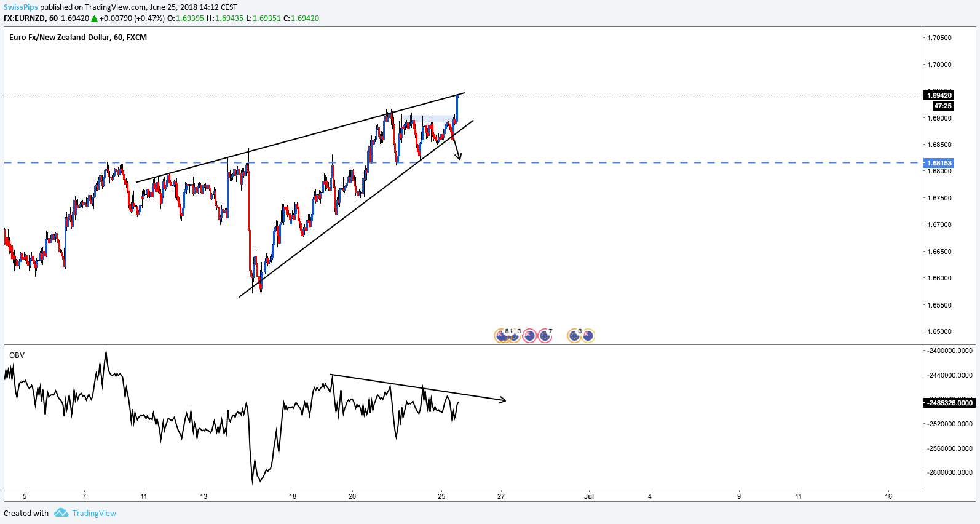The image size is (980, 524).
Task: Open the orange Euro event icon after the gap
Action: click(x=574, y=336)
